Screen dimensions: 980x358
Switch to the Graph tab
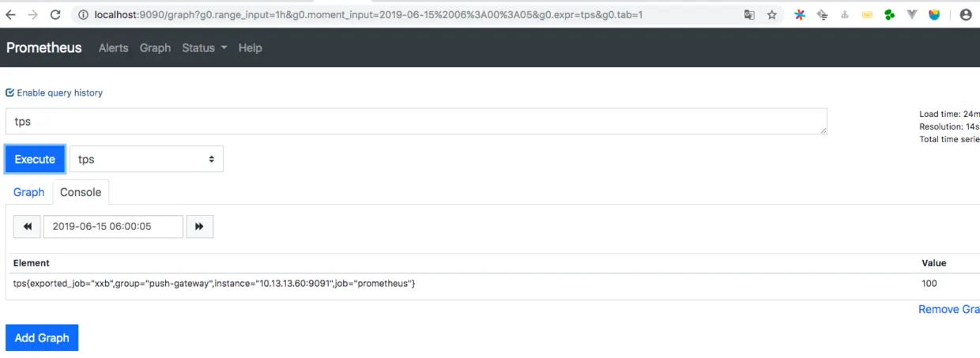(x=28, y=192)
